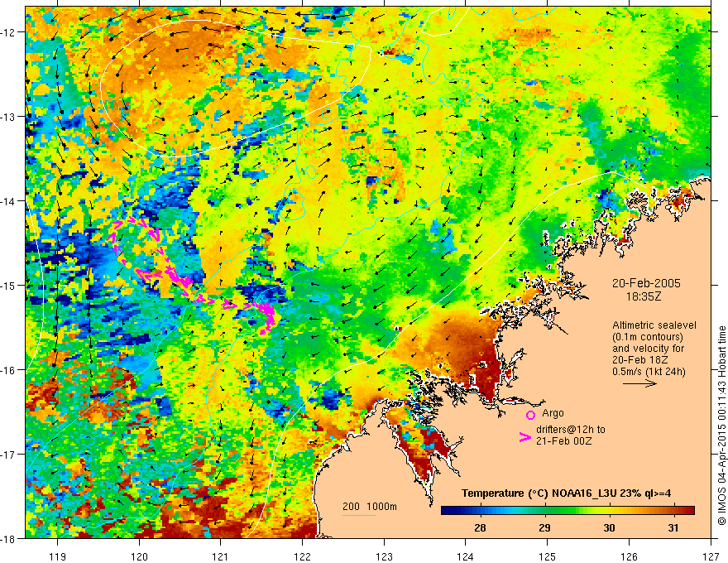
Task: Click the longitude label '119'
Action: pyautogui.click(x=58, y=556)
